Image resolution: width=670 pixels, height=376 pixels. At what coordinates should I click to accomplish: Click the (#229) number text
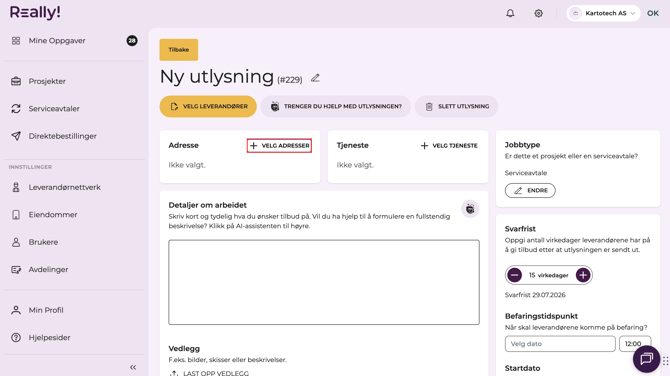pyautogui.click(x=290, y=80)
